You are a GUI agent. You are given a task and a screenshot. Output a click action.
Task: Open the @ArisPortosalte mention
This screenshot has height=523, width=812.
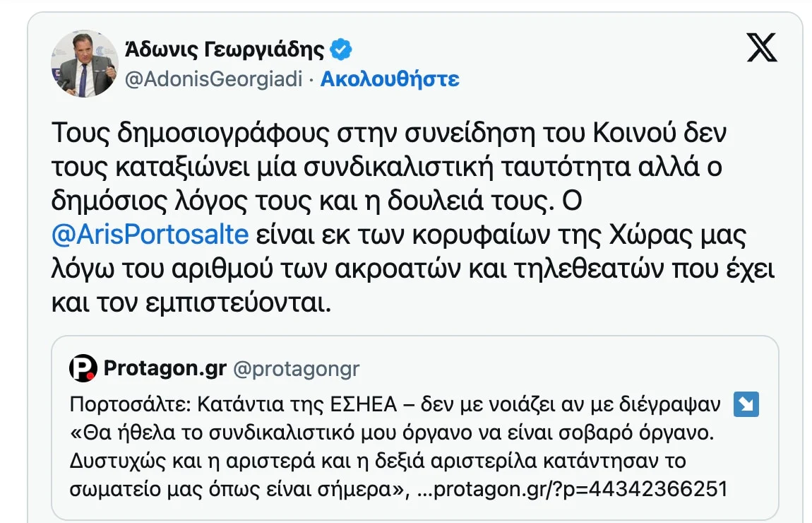point(150,234)
